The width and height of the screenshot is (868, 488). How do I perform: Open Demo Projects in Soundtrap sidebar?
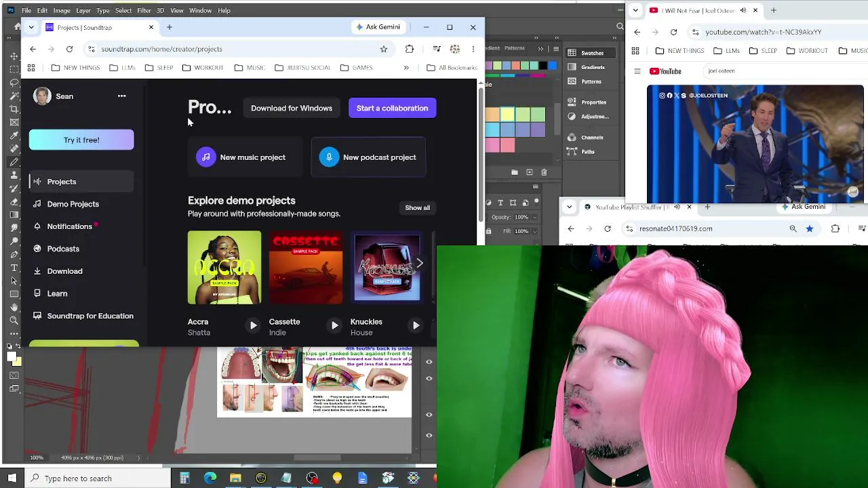pos(73,204)
